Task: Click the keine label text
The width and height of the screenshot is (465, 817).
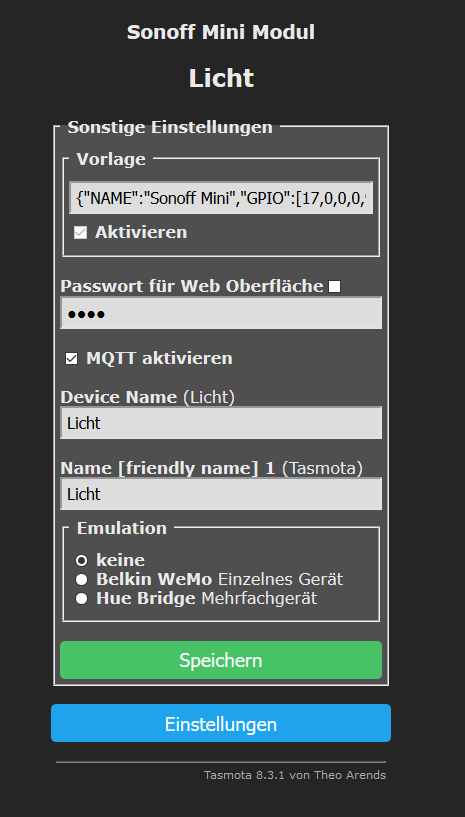Action: coord(120,560)
